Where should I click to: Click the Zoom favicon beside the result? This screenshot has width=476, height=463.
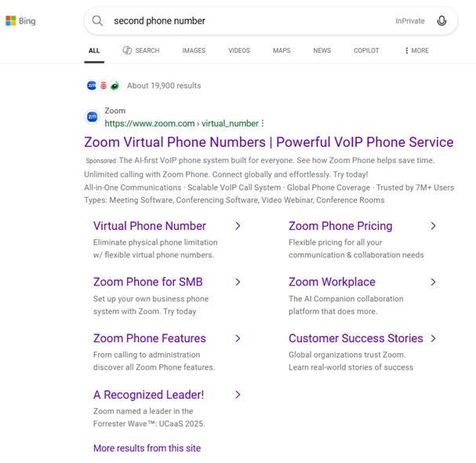[x=92, y=117]
